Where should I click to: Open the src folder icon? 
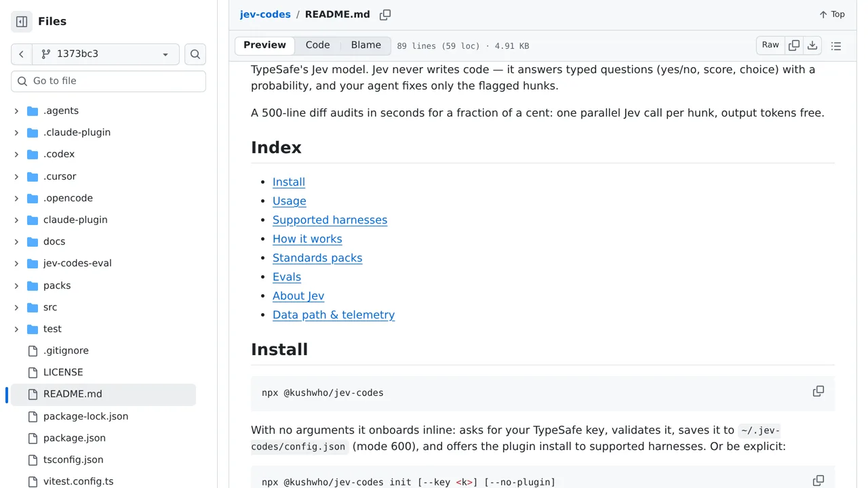point(33,308)
